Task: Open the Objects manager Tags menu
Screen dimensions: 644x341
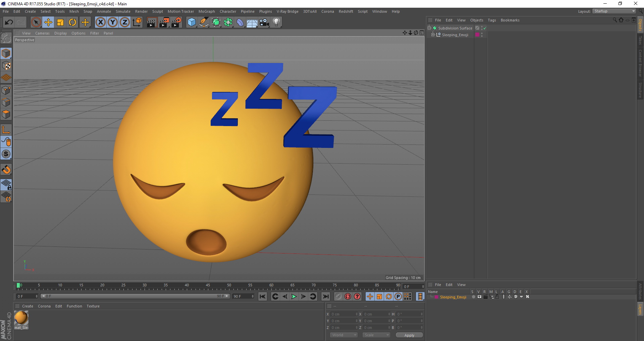Action: click(x=492, y=20)
